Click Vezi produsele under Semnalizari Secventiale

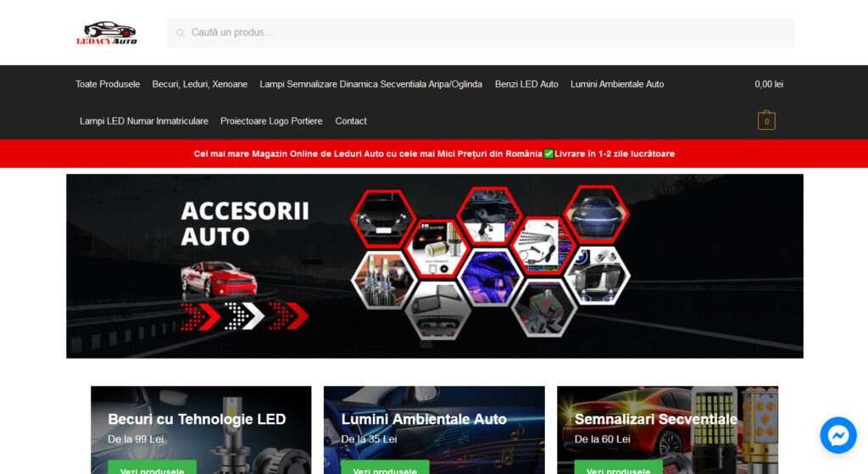click(x=618, y=469)
